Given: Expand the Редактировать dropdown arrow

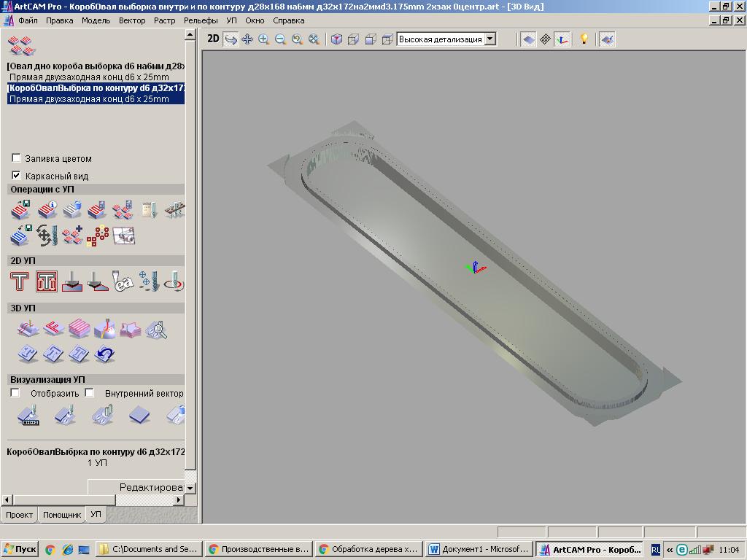Looking at the screenshot, I should [190, 488].
